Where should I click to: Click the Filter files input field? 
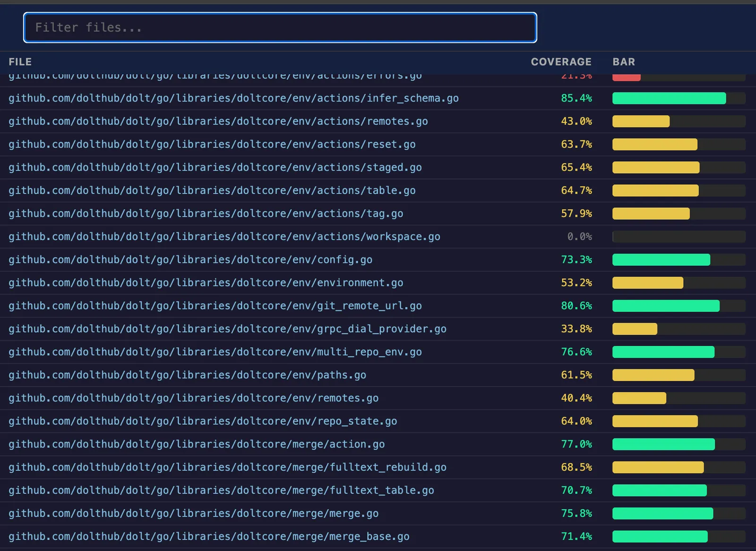(280, 27)
